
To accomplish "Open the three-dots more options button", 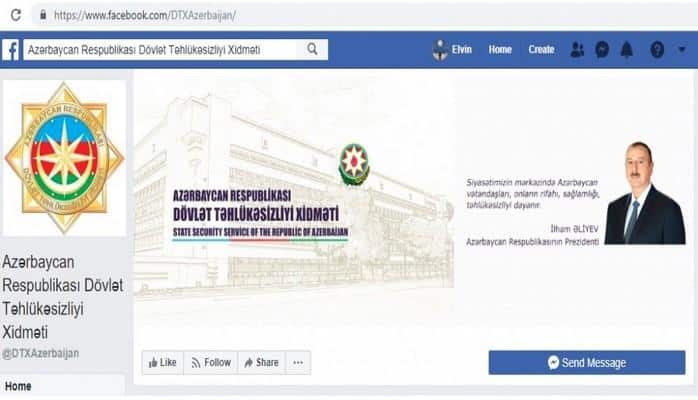I will [298, 363].
